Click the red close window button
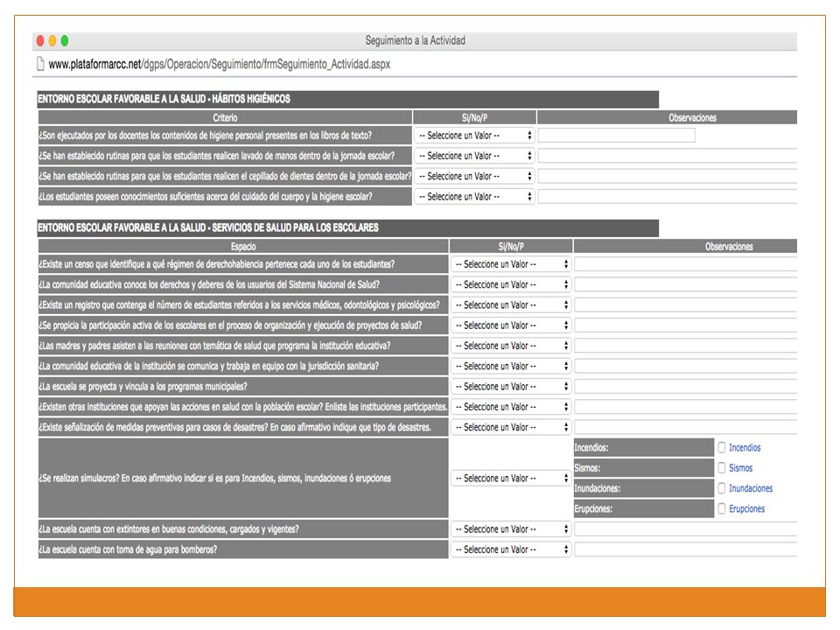840x630 pixels. pyautogui.click(x=40, y=41)
